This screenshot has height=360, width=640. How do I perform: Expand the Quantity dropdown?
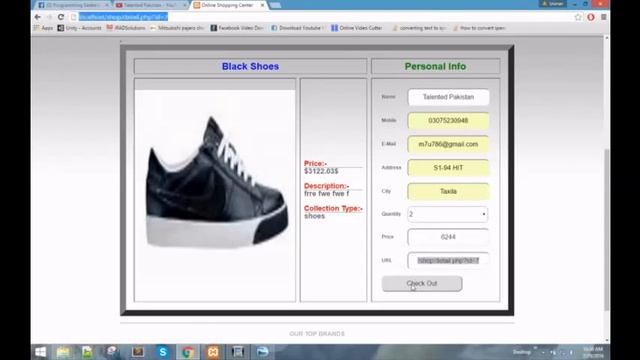(x=448, y=214)
